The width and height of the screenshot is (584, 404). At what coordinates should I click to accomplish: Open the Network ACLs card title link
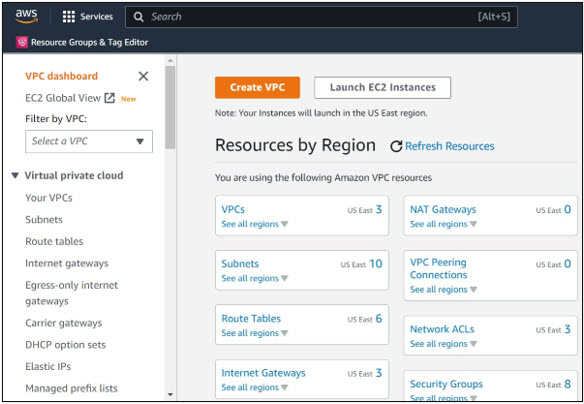pyautogui.click(x=442, y=329)
